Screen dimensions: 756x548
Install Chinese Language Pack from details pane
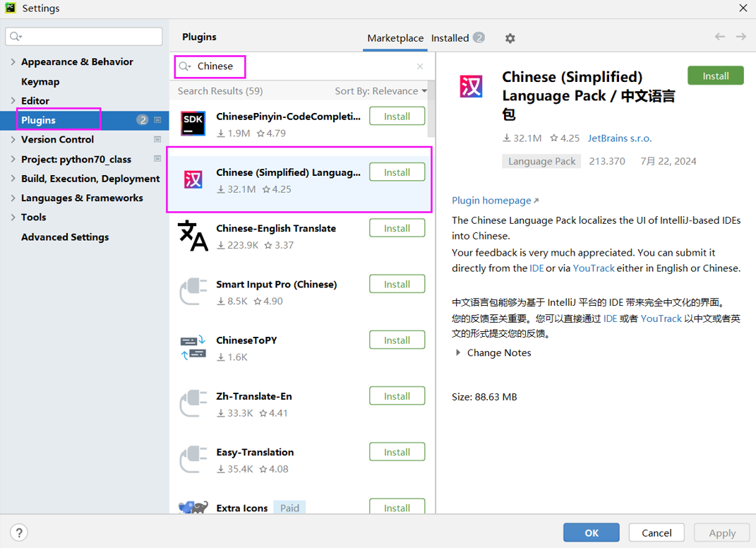point(716,76)
